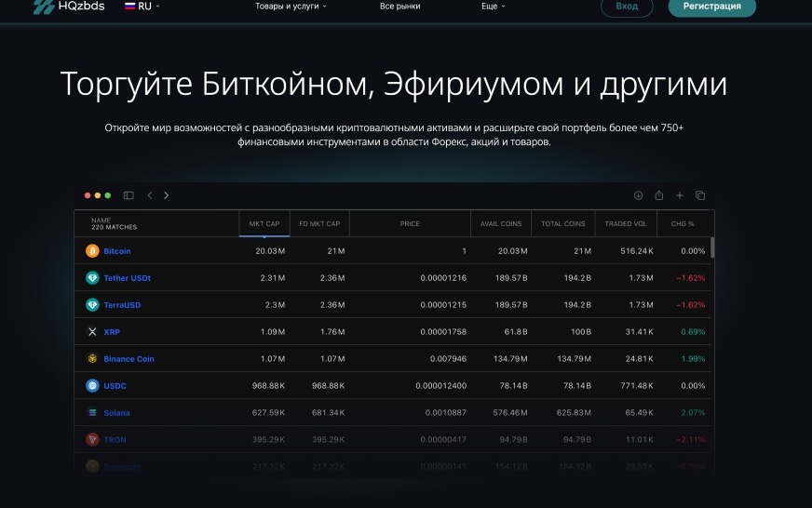
Task: Go back with the left chevron
Action: point(150,195)
